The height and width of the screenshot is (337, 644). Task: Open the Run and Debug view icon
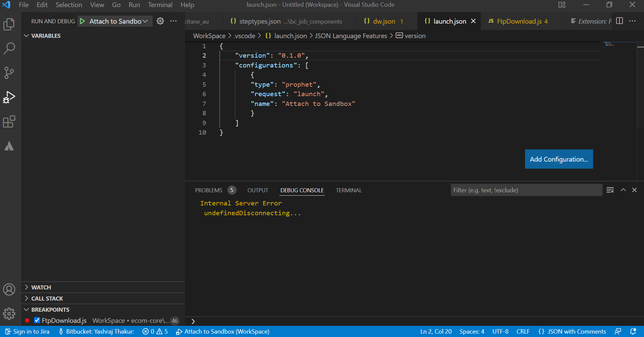(9, 97)
